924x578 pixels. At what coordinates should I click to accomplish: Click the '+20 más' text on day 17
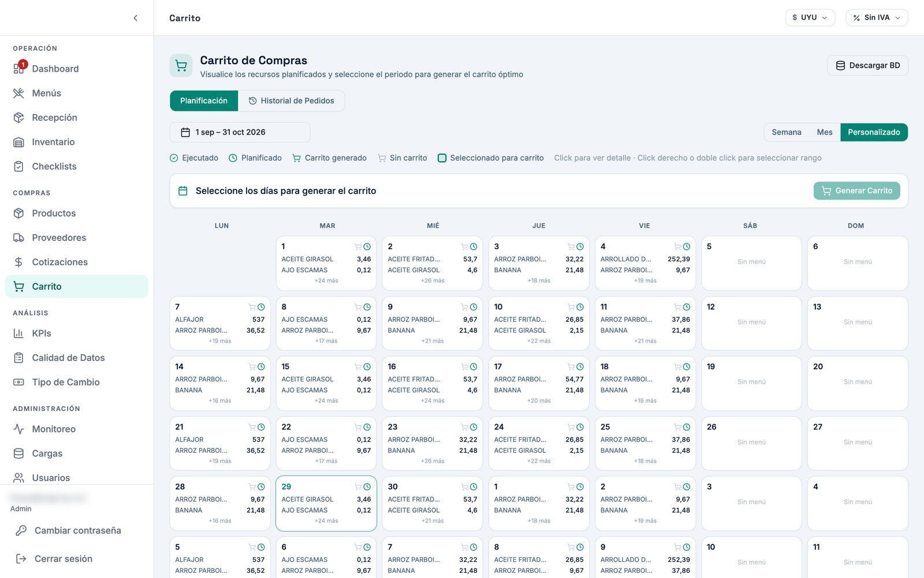[539, 401]
